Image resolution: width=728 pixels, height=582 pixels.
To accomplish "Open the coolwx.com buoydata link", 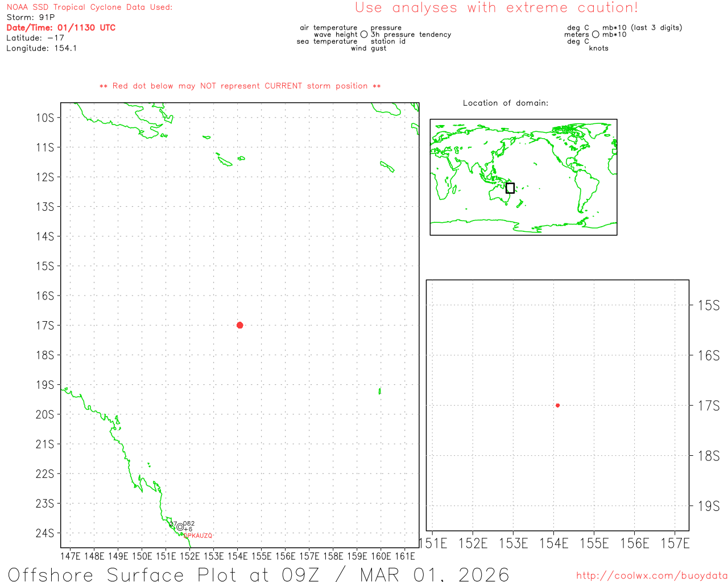I will tap(652, 576).
